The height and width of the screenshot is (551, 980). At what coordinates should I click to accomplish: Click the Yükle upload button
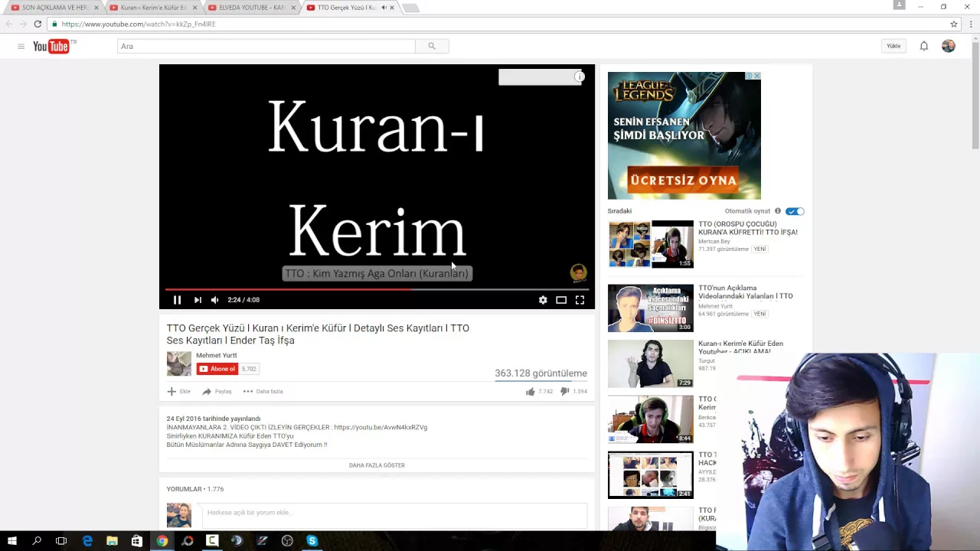893,47
